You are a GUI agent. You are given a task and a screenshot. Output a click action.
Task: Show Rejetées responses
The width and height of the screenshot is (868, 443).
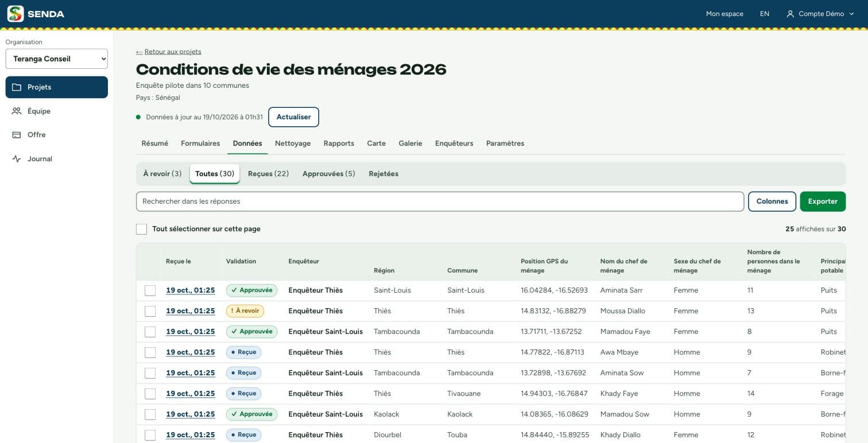coord(383,174)
